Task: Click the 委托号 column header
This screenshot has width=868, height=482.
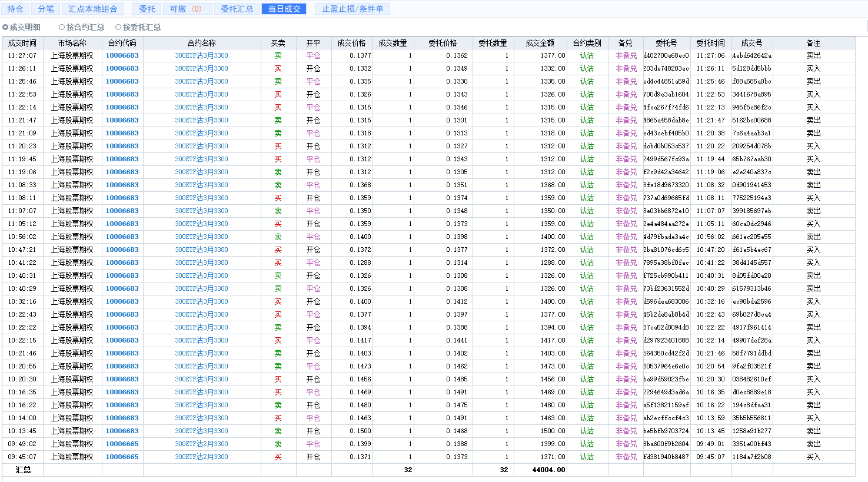Action: point(667,43)
